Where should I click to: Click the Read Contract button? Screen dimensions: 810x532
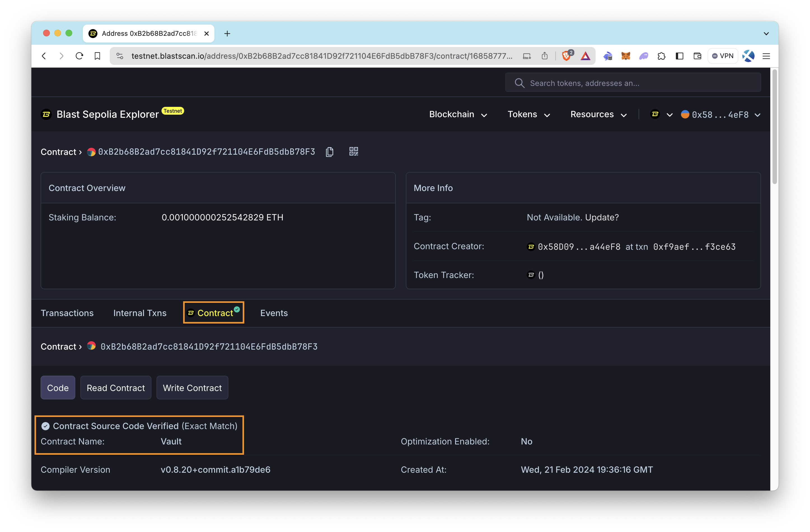(116, 388)
